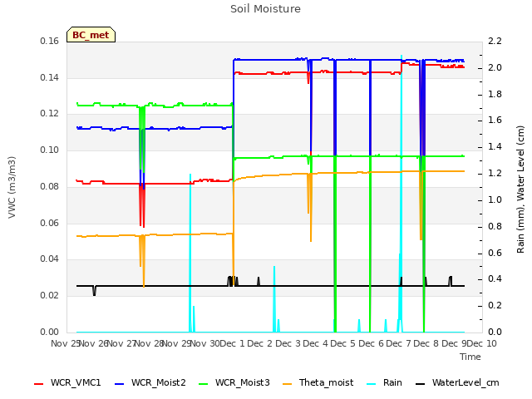Click the Dec 3 date tick label
Screen dimensions: 532x399
click(288, 343)
